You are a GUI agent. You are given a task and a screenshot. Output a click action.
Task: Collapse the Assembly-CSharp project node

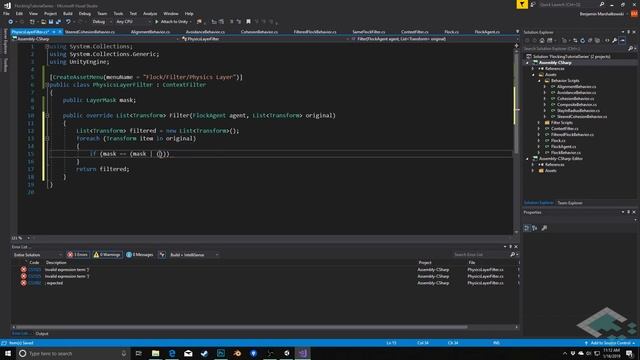(527, 63)
